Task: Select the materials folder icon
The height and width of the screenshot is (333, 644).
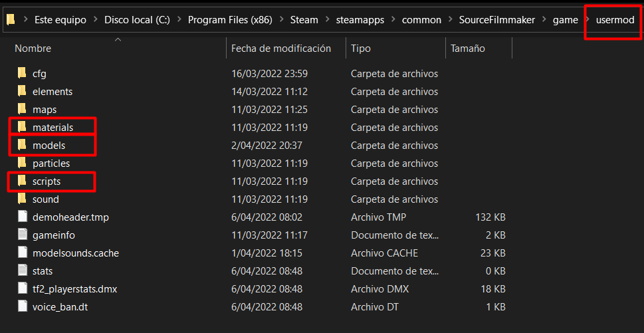Action: pyautogui.click(x=22, y=127)
